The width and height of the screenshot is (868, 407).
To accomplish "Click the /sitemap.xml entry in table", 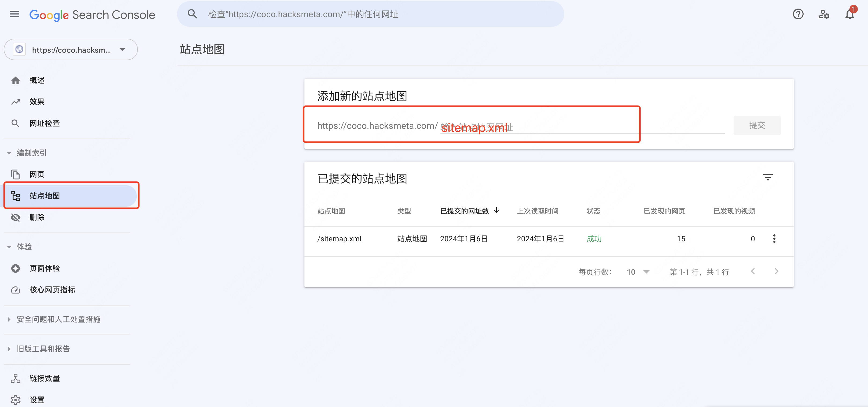I will (339, 239).
